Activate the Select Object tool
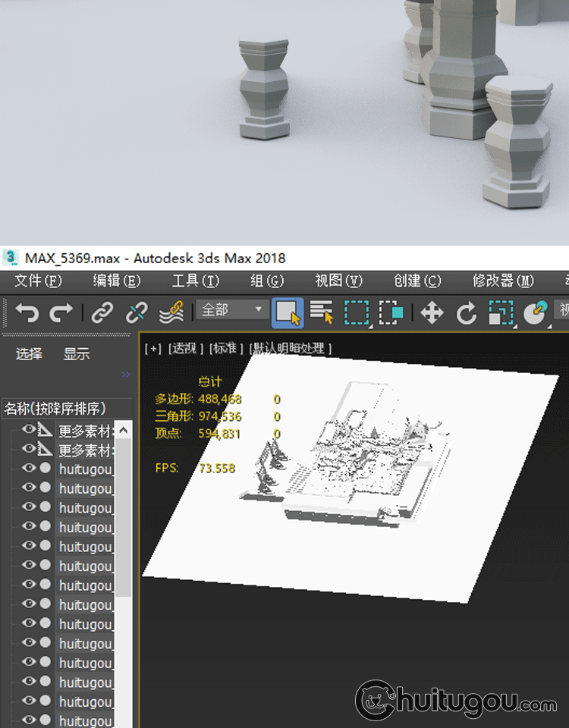Image resolution: width=569 pixels, height=728 pixels. pos(288,312)
